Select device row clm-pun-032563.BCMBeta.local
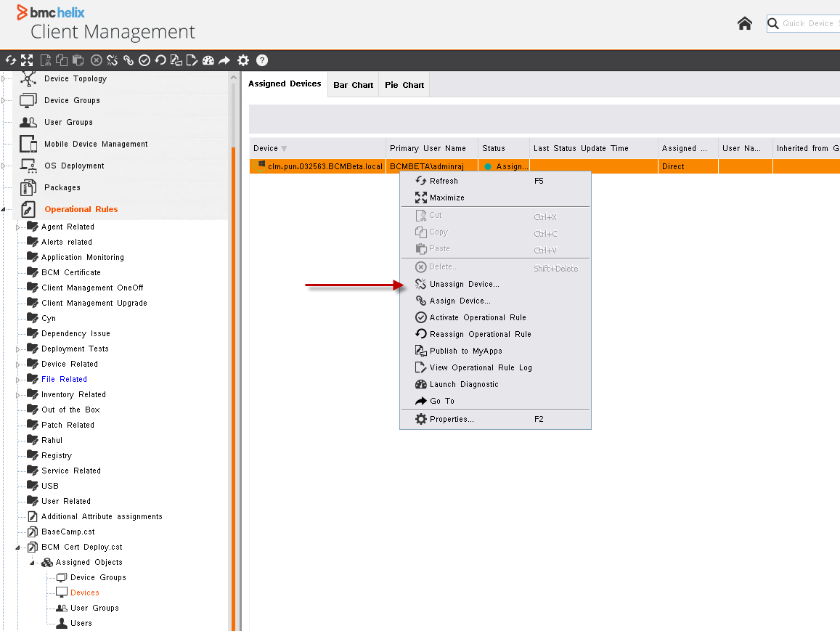This screenshot has height=631, width=840. tap(545, 166)
